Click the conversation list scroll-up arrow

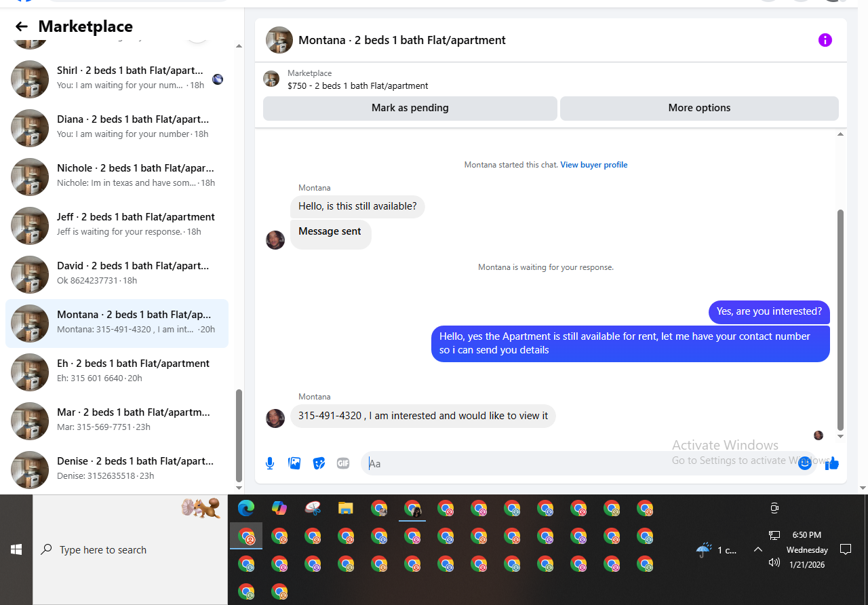point(239,46)
